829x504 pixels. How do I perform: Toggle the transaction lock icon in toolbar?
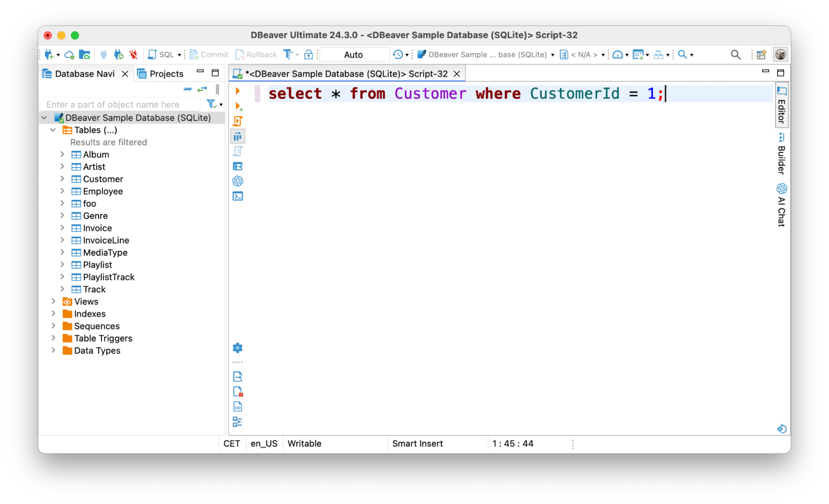click(x=308, y=54)
